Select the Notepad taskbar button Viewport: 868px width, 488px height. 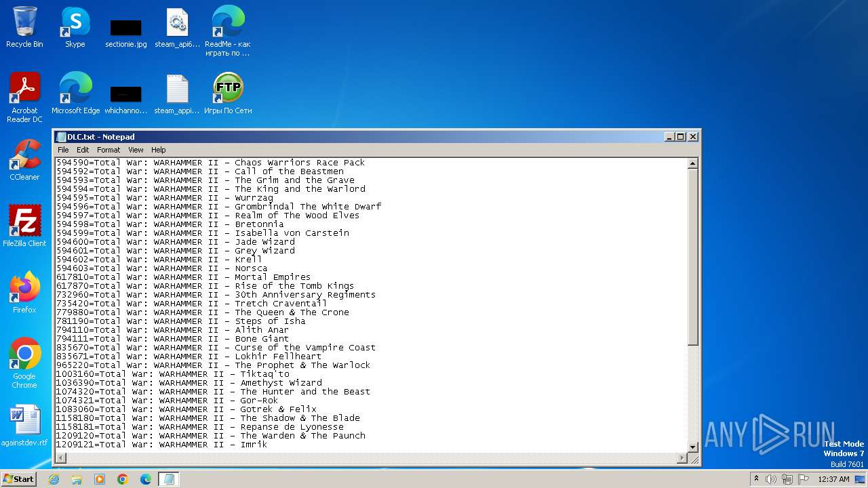(169, 479)
